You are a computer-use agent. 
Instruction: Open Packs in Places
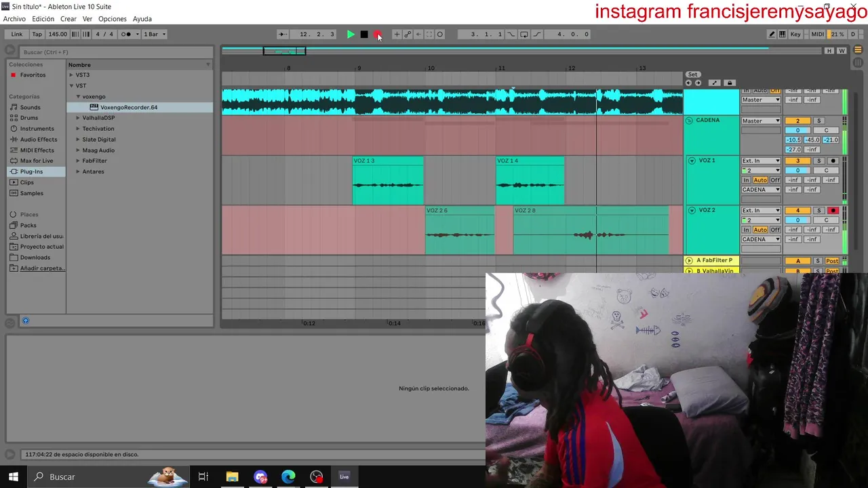click(x=28, y=225)
